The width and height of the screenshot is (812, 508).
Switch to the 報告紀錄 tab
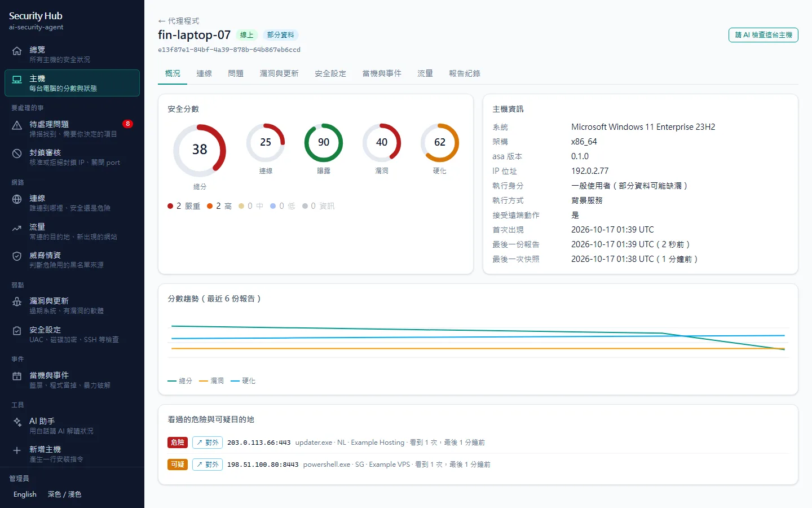pyautogui.click(x=465, y=73)
